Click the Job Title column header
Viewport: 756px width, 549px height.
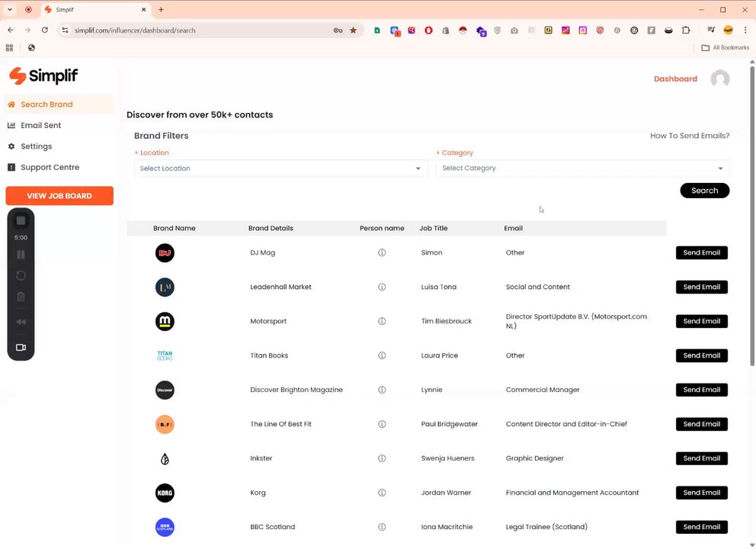click(x=433, y=228)
